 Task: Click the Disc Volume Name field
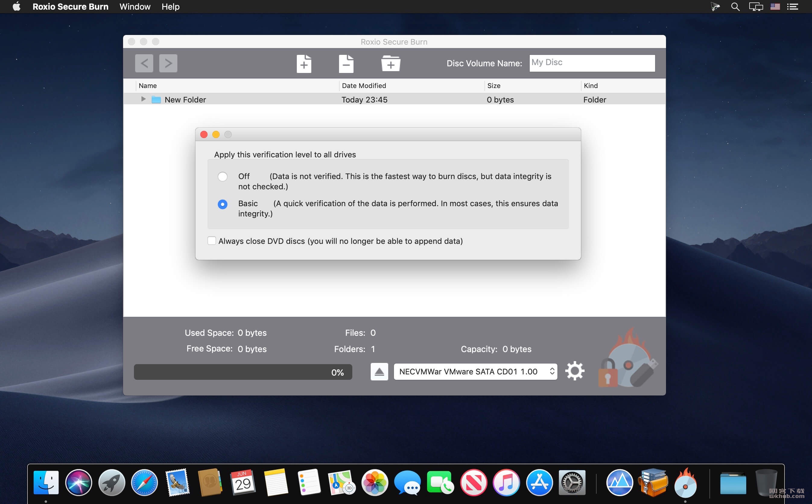click(592, 63)
